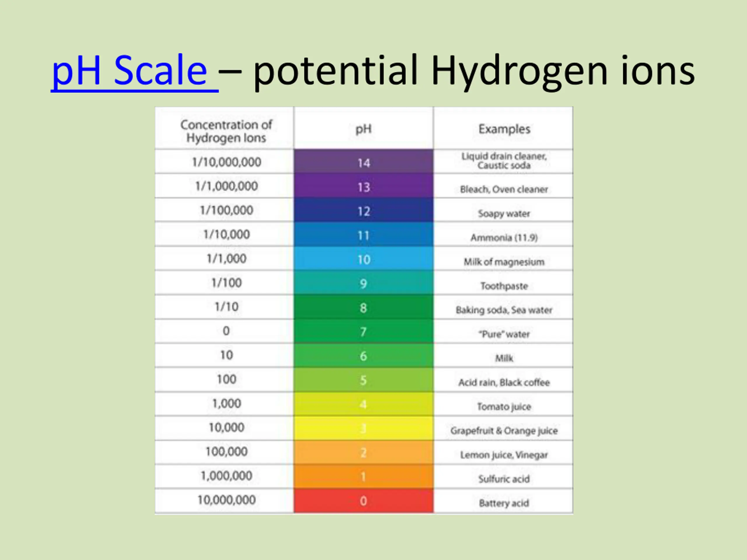The image size is (747, 560).
Task: Click the green pH 6 color band
Action: 364,356
